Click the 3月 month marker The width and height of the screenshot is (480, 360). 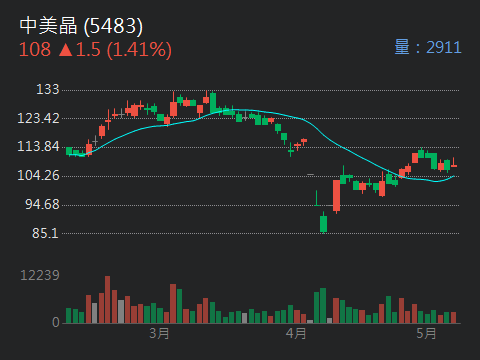pos(159,333)
